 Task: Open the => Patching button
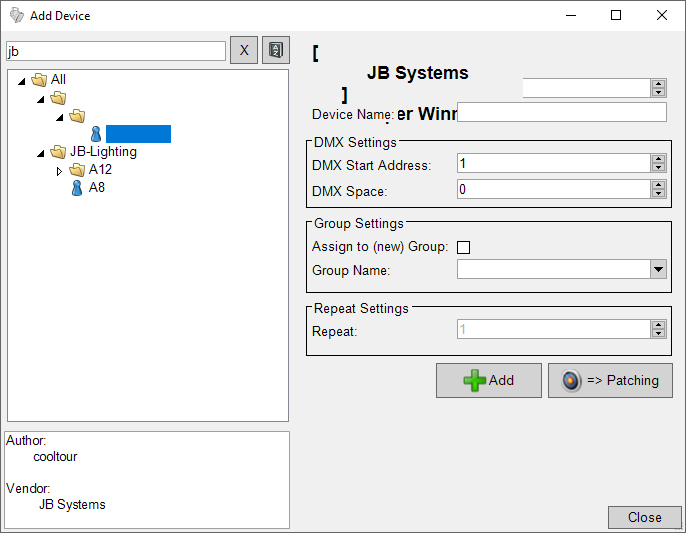click(x=610, y=380)
